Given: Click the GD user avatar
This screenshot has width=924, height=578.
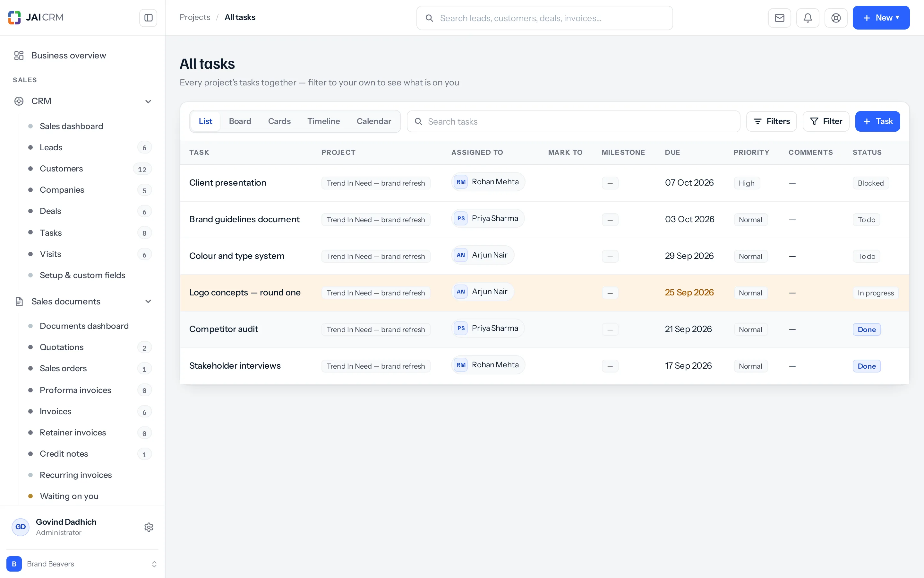Looking at the screenshot, I should pyautogui.click(x=21, y=527).
